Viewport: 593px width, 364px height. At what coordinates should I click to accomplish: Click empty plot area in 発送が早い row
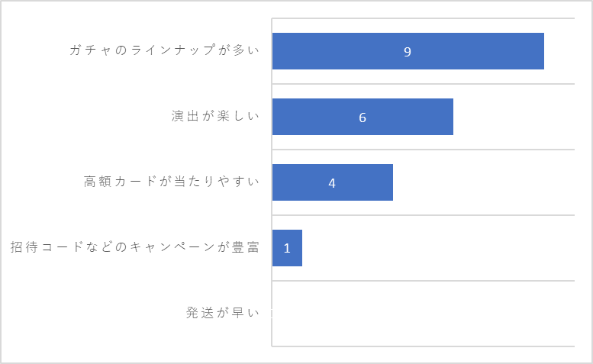(424, 314)
